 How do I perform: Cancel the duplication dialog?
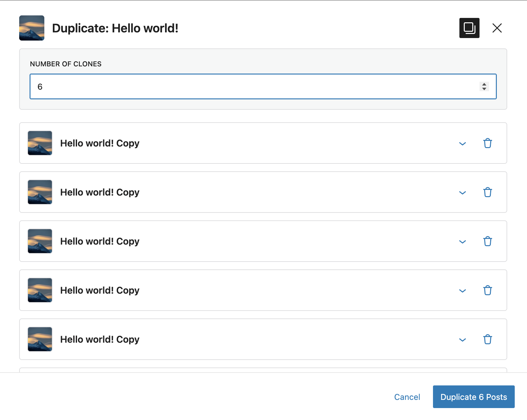407,397
